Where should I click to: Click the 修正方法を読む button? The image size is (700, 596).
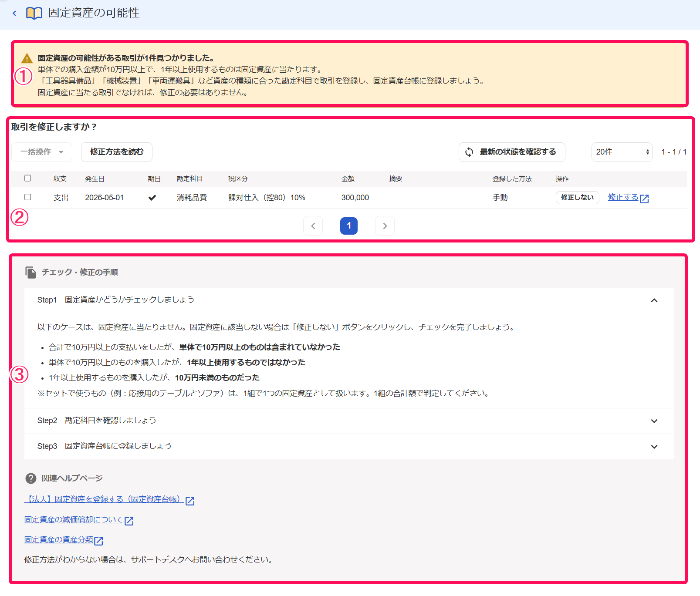pyautogui.click(x=117, y=152)
